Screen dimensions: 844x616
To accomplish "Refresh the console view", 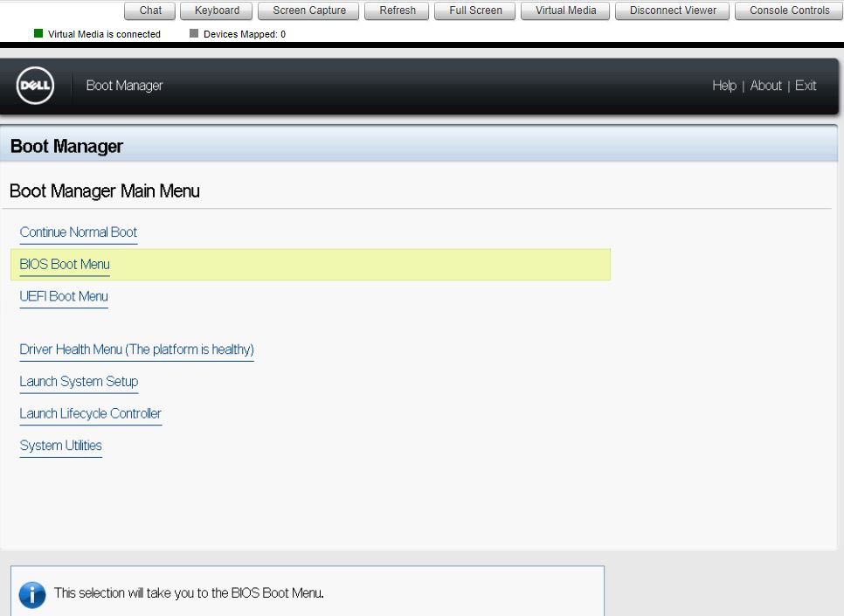I will 398,10.
